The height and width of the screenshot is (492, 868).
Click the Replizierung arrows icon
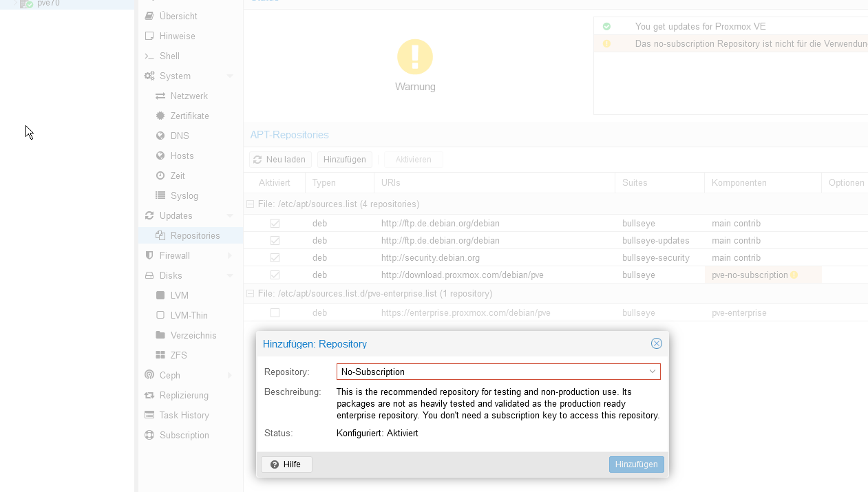[149, 395]
